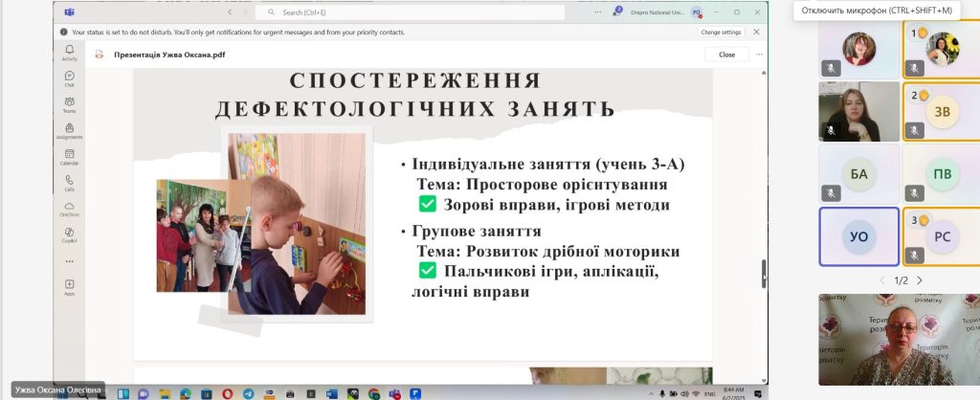Dismiss the do not disturb status banner
The height and width of the screenshot is (400, 980).
[x=756, y=32]
